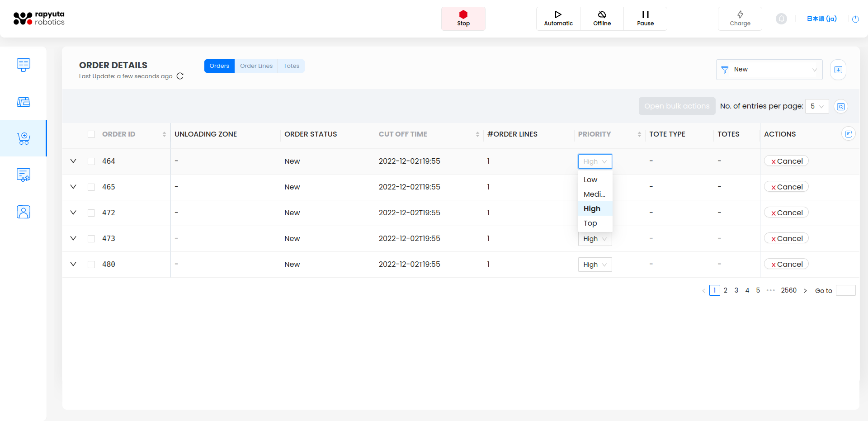
Task: Open the notifications bell
Action: 781,19
